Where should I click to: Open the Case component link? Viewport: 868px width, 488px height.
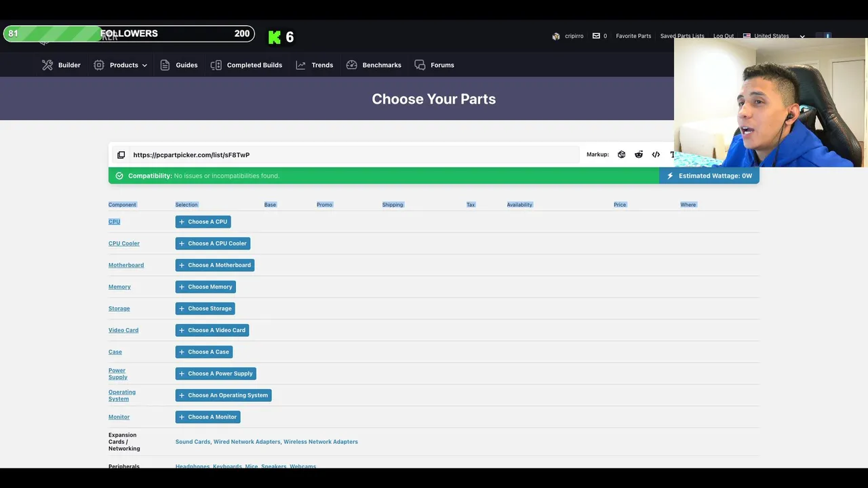115,352
